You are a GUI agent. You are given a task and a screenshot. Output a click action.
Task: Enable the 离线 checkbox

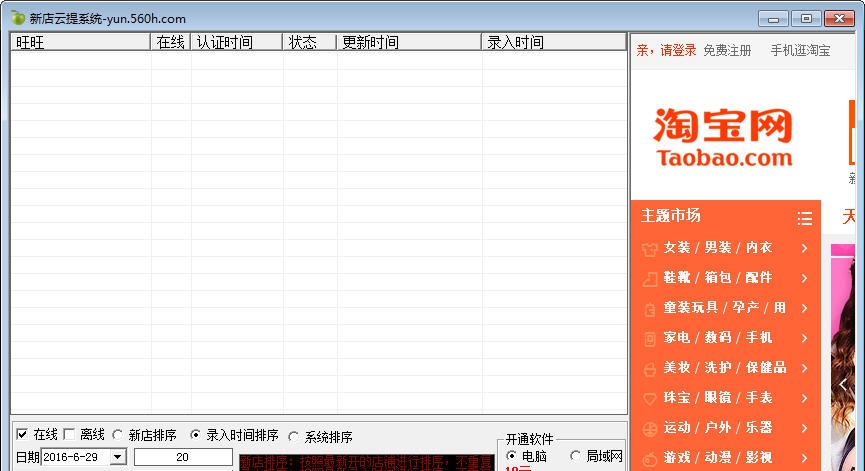tap(69, 435)
